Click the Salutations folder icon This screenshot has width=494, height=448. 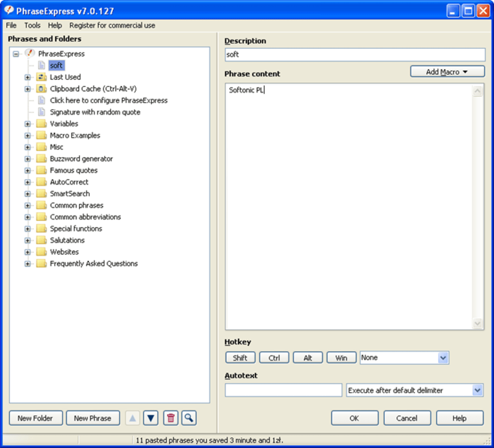[41, 240]
